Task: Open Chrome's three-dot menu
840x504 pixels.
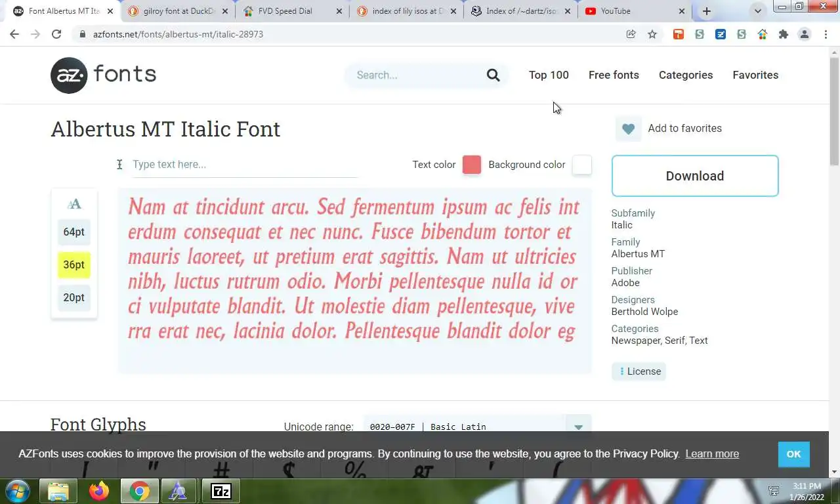Action: [826, 34]
